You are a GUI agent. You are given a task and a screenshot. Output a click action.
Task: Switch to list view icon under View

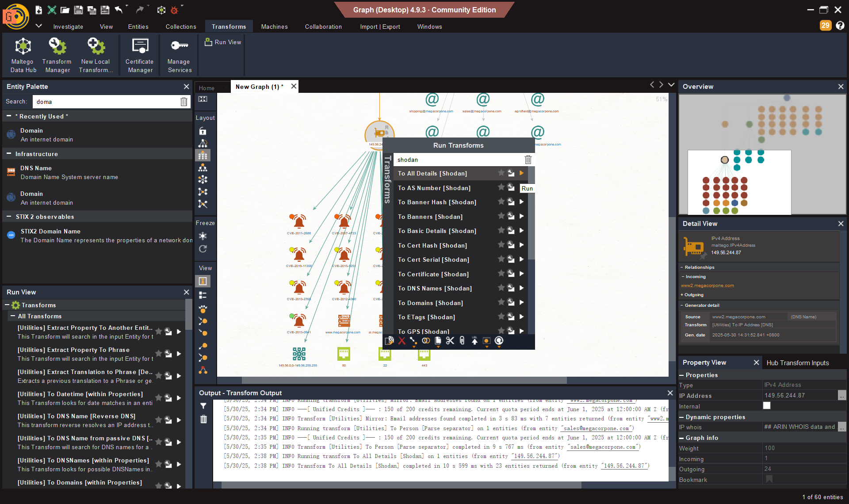(203, 295)
